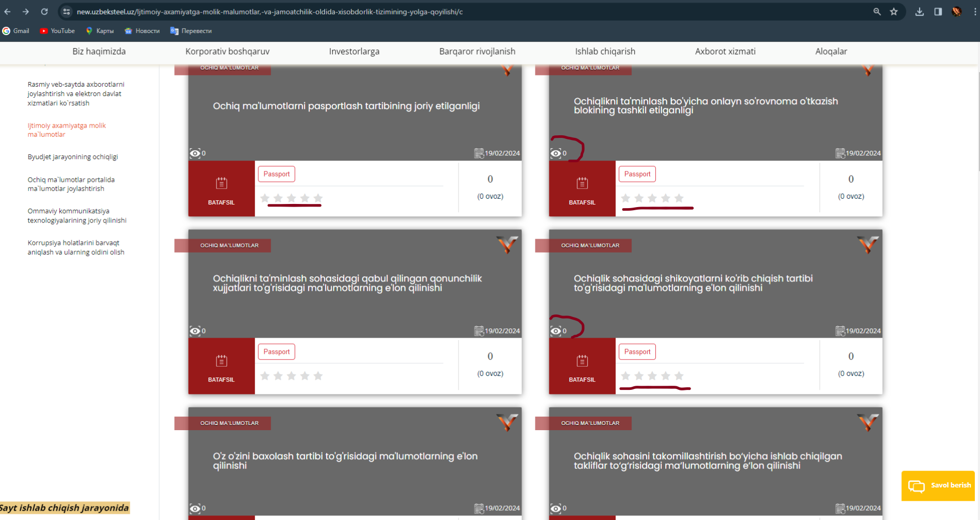
Task: Give the pasportlash card a one-star rating
Action: [x=265, y=198]
